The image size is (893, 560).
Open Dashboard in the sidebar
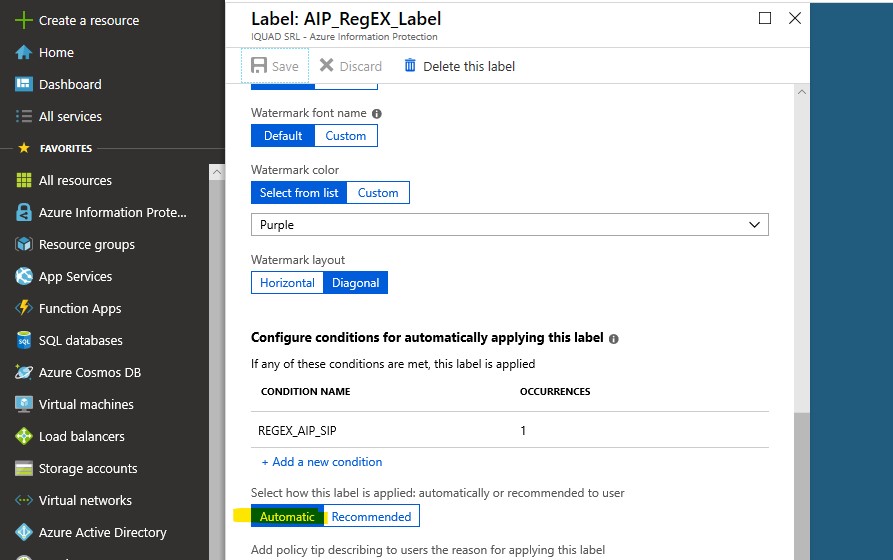(x=70, y=84)
